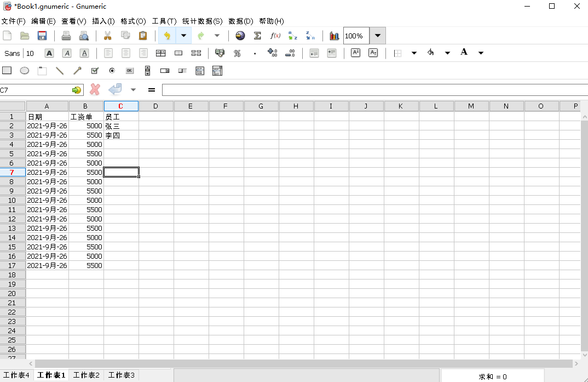Image resolution: width=588 pixels, height=382 pixels.
Task: Cancel cell edit with red X
Action: click(95, 89)
